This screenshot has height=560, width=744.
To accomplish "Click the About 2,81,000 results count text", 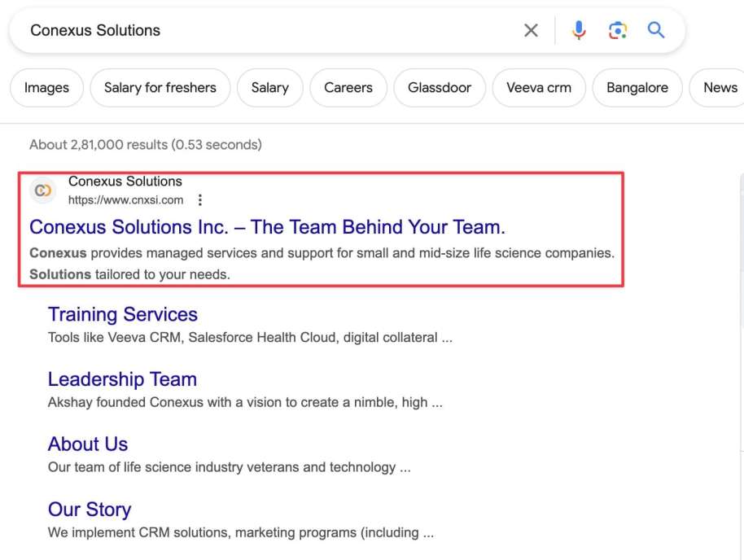I will [146, 145].
